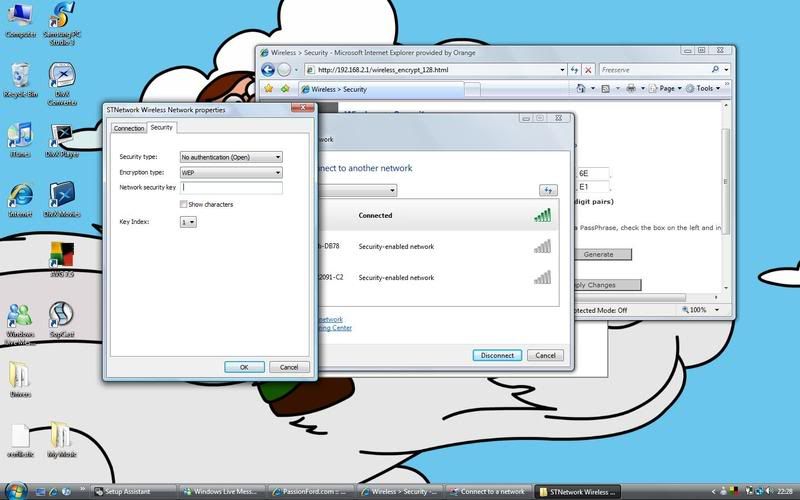Screen dimensions: 800x500
Task: Open the Key Index dropdown
Action: click(x=188, y=222)
